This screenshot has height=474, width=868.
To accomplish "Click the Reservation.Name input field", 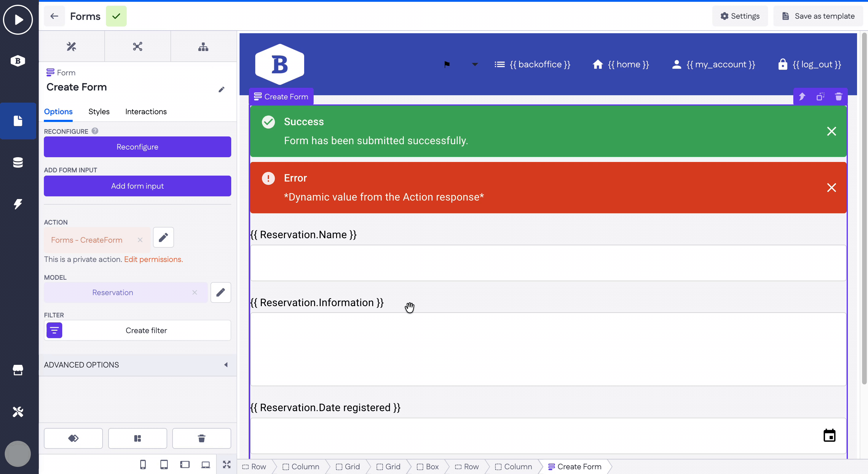I will (548, 263).
